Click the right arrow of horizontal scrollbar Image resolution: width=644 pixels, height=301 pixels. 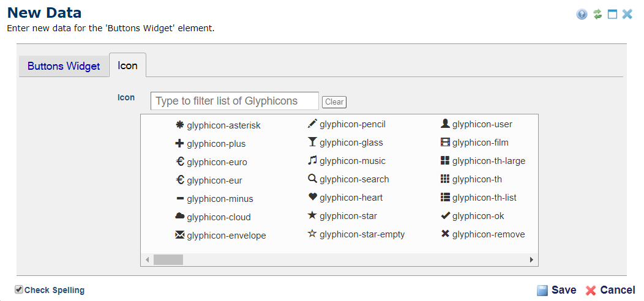(531, 260)
